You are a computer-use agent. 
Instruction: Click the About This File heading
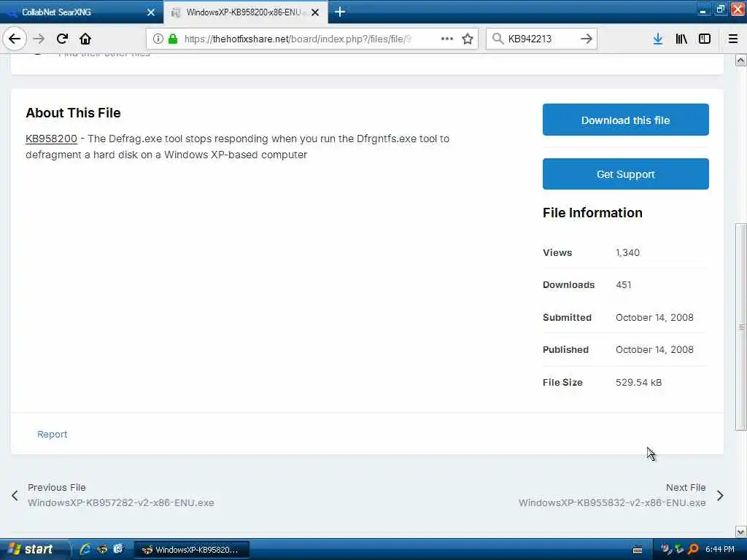(74, 113)
